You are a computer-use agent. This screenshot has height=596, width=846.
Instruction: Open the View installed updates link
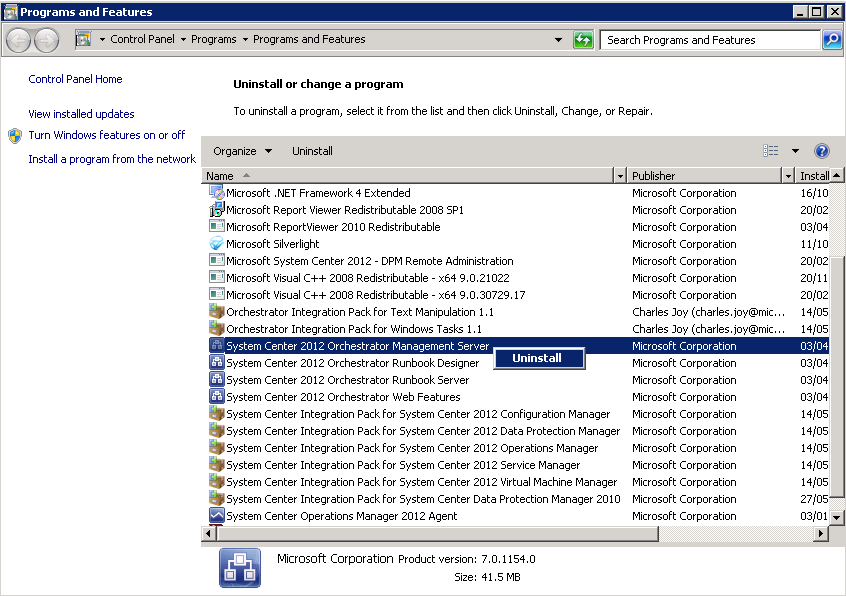(x=81, y=114)
